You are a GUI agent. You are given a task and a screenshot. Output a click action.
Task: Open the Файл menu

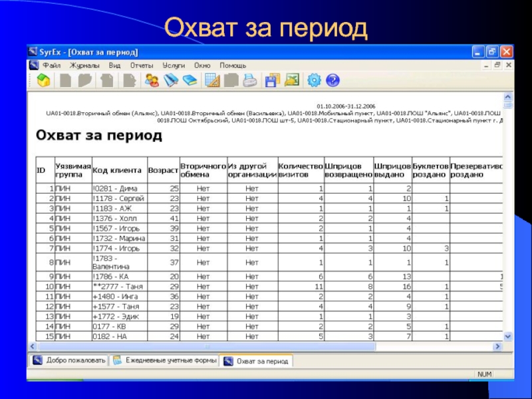(51, 66)
